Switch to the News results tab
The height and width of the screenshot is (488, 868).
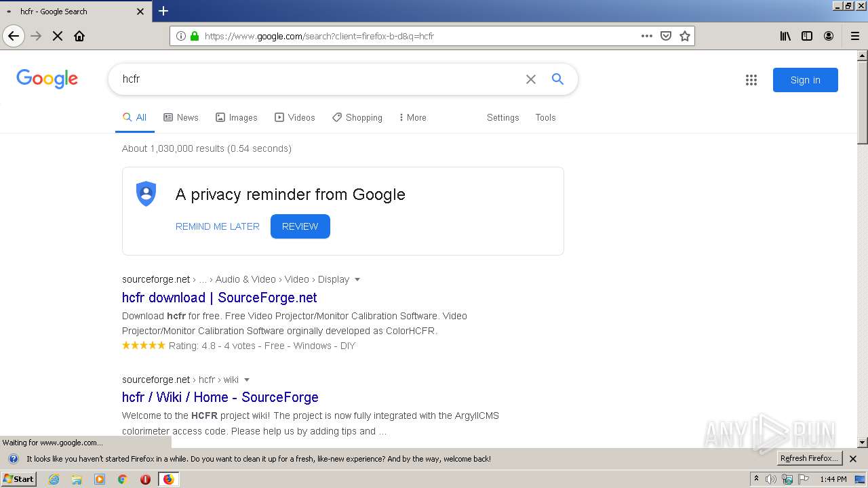(181, 117)
